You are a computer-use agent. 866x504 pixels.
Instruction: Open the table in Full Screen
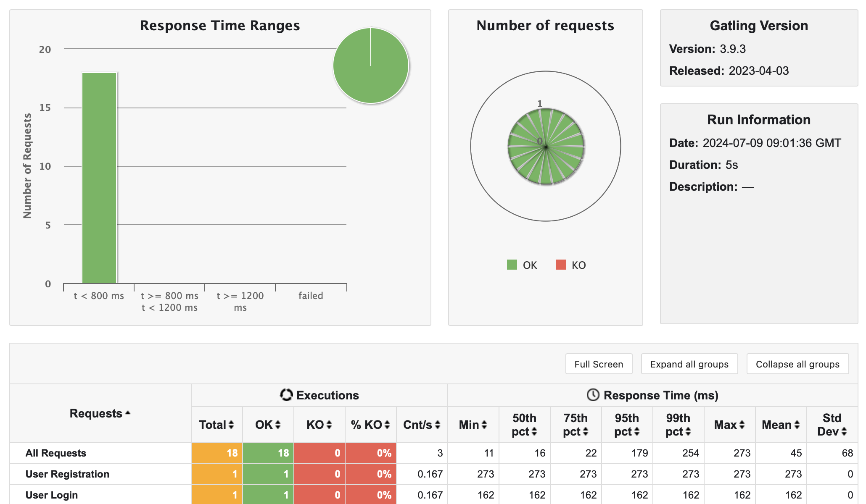[599, 364]
